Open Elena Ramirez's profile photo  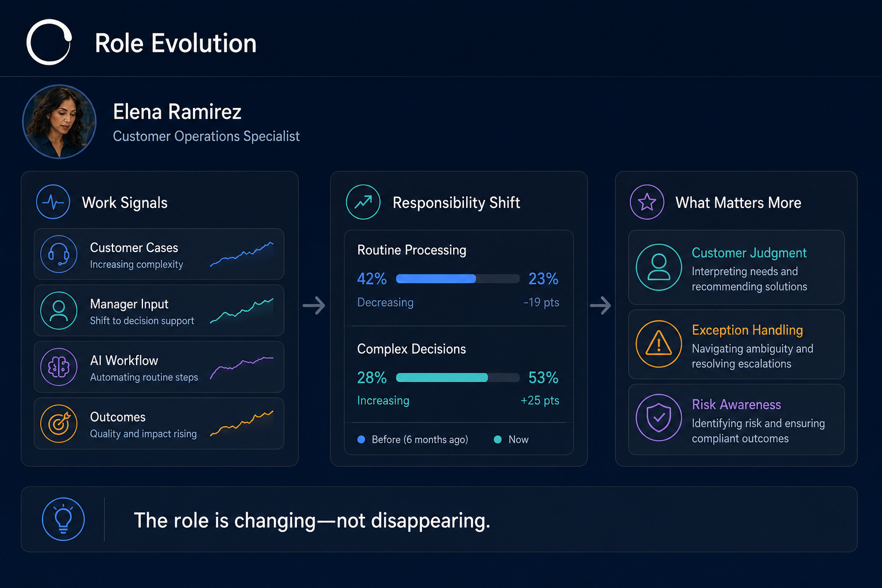(59, 122)
